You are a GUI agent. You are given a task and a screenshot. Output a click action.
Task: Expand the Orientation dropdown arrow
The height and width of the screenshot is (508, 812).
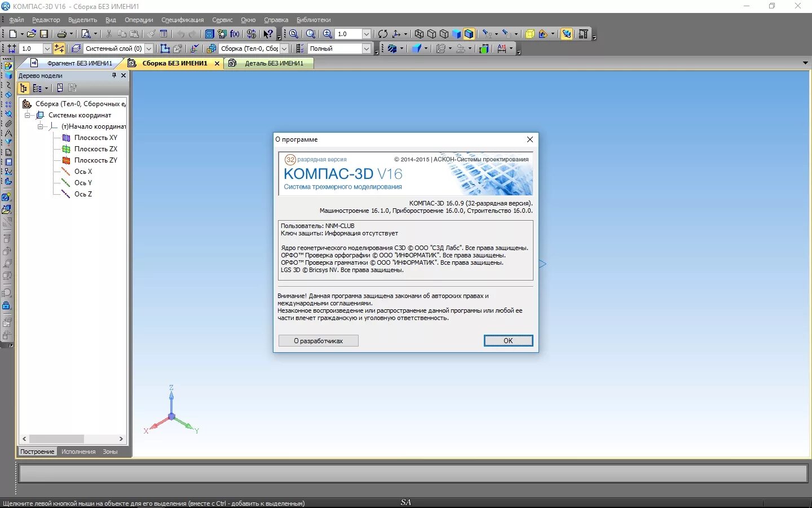[405, 34]
